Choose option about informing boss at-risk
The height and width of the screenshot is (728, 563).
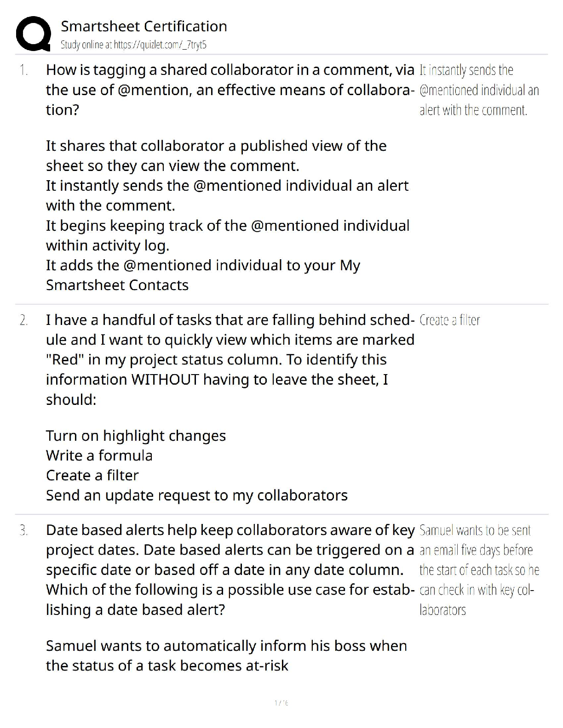click(x=226, y=656)
